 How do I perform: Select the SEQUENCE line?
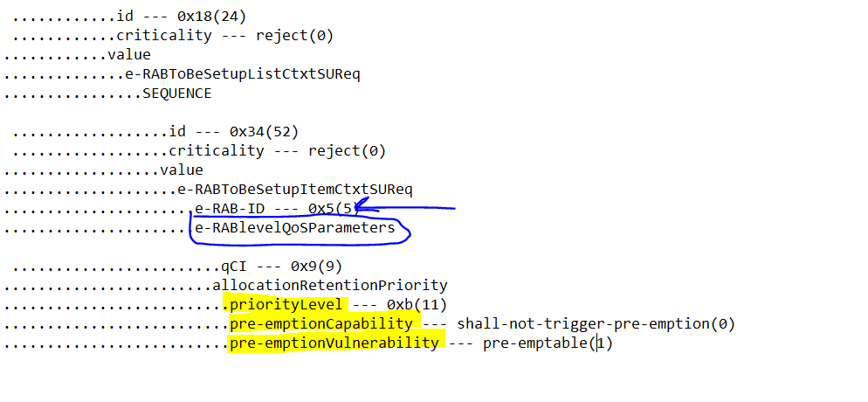coord(177,94)
